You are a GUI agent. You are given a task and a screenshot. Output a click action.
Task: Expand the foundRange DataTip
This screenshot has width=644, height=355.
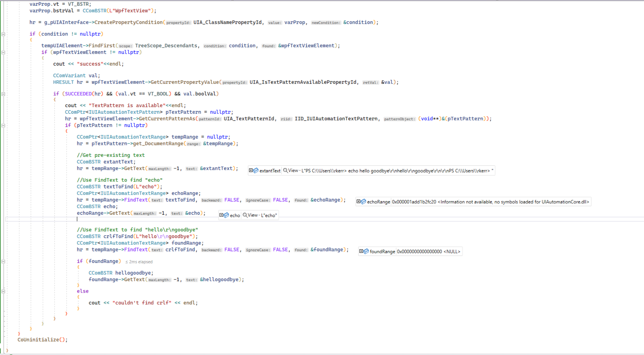tap(361, 251)
